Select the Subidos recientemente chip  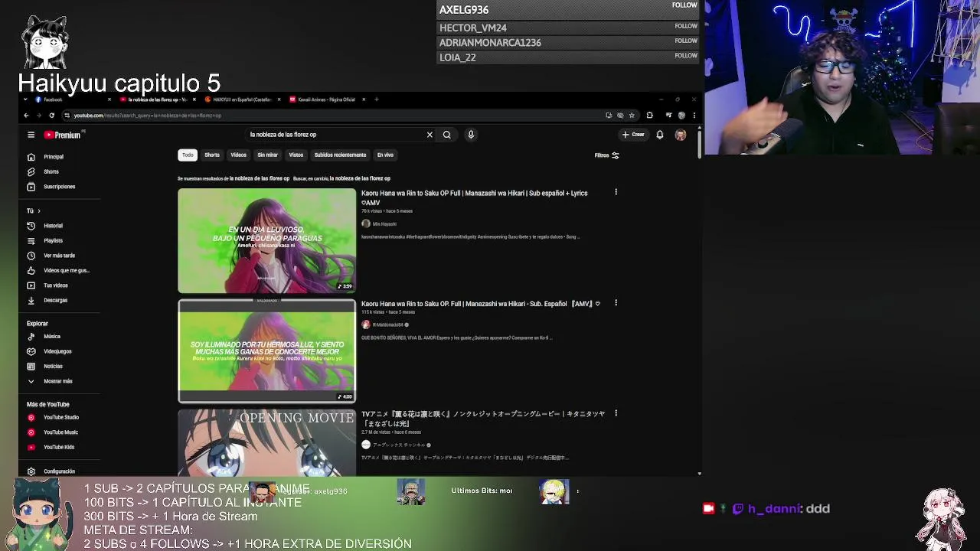coord(340,155)
